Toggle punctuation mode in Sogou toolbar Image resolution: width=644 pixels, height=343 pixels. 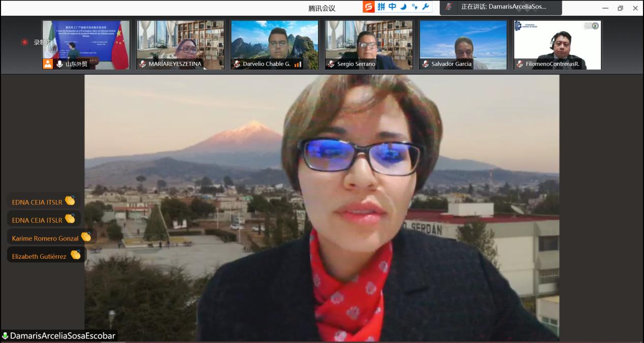point(414,7)
